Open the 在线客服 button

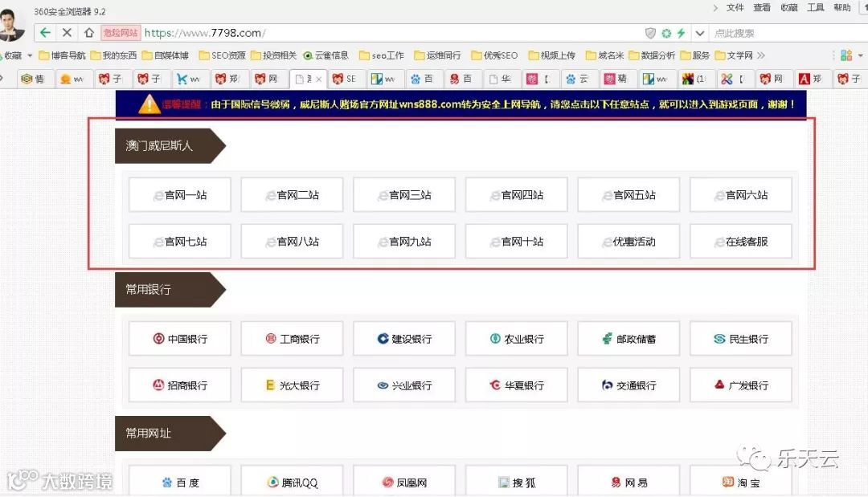[741, 242]
